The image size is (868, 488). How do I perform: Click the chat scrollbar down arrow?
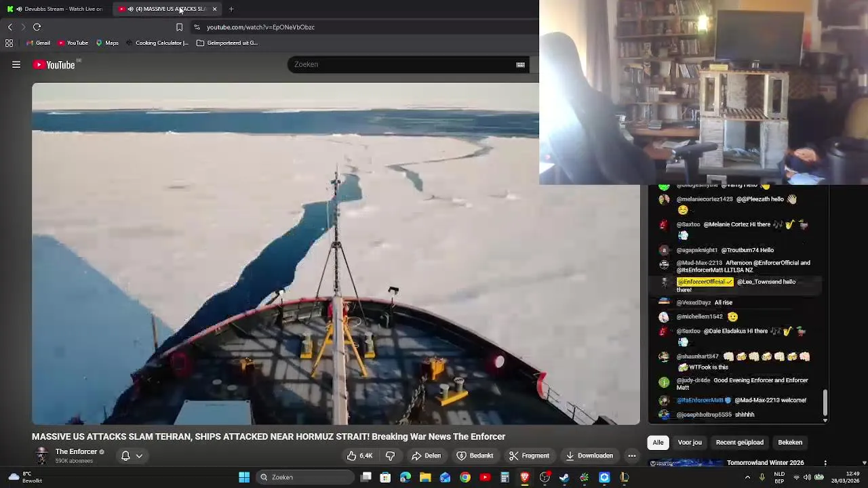(825, 420)
